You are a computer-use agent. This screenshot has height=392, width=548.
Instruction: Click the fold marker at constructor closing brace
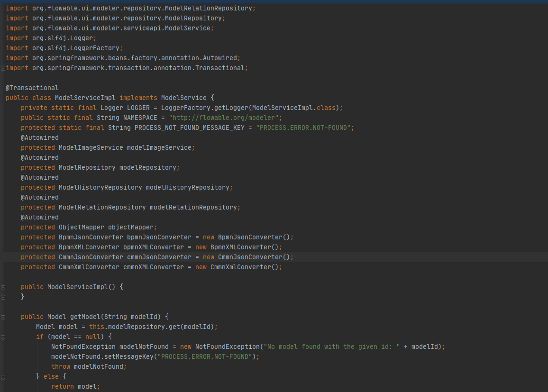pyautogui.click(x=3, y=296)
